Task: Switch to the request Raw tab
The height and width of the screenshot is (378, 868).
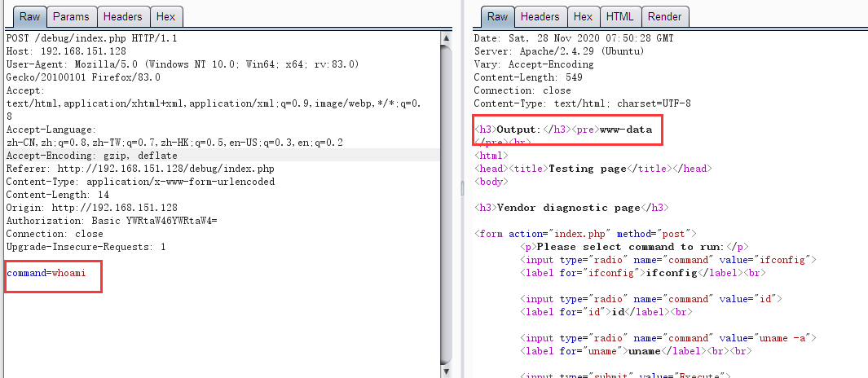Action: pos(30,16)
